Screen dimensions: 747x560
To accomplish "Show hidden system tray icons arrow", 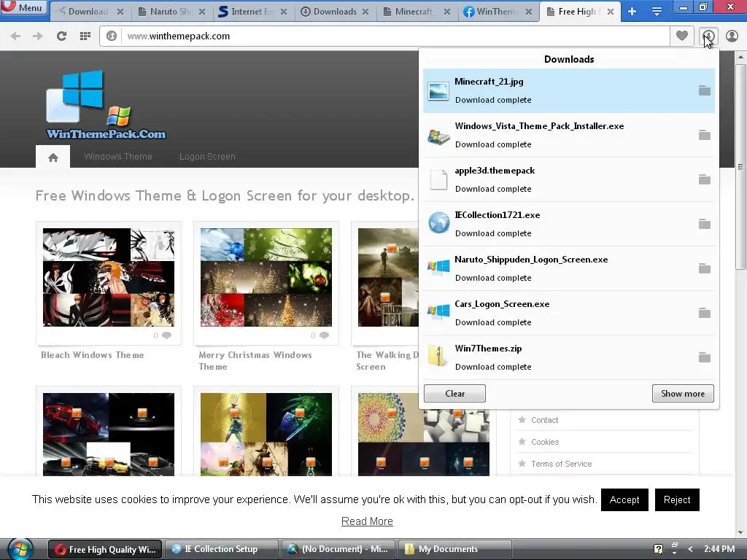I will 690,549.
